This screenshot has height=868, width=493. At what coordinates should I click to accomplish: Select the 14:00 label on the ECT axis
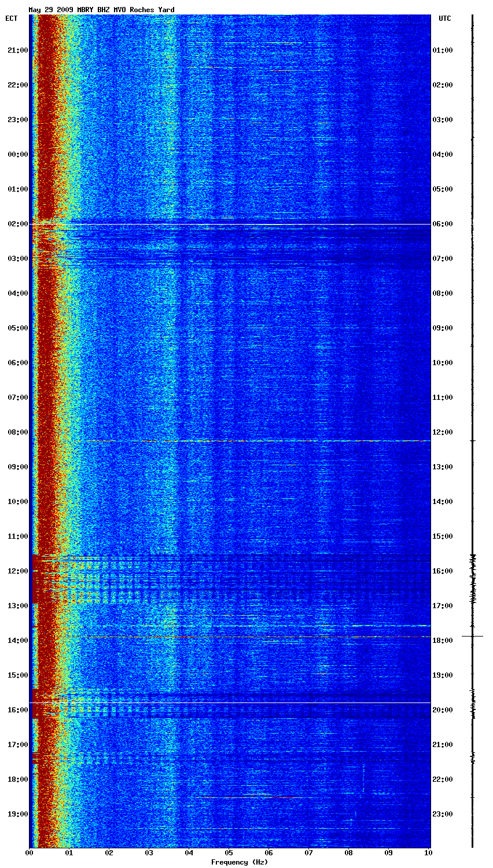(x=17, y=641)
